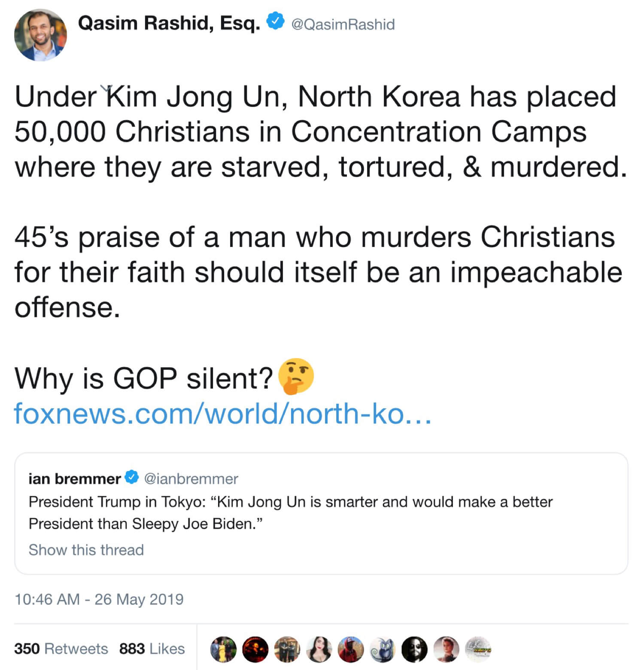Open the @ianbremmer handle
Viewport: 644px width, 670px height.
[191, 478]
